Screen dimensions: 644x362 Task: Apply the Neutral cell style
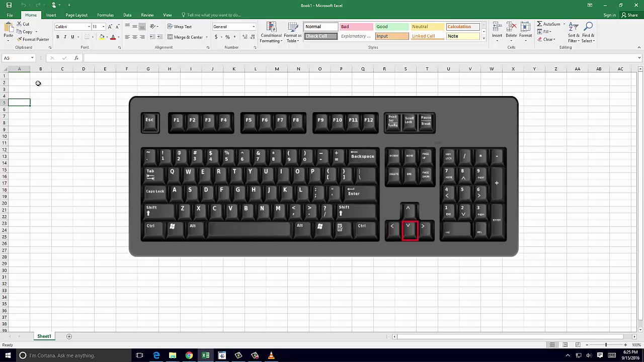coord(428,27)
